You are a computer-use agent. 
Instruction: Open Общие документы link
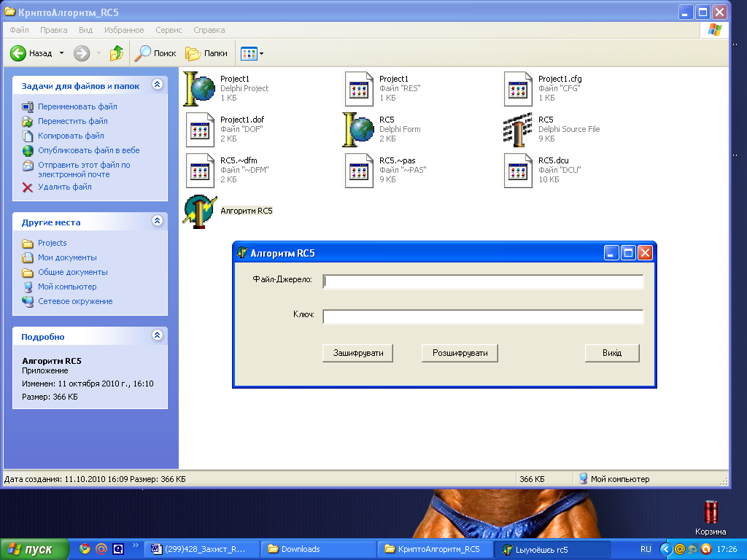pyautogui.click(x=73, y=273)
